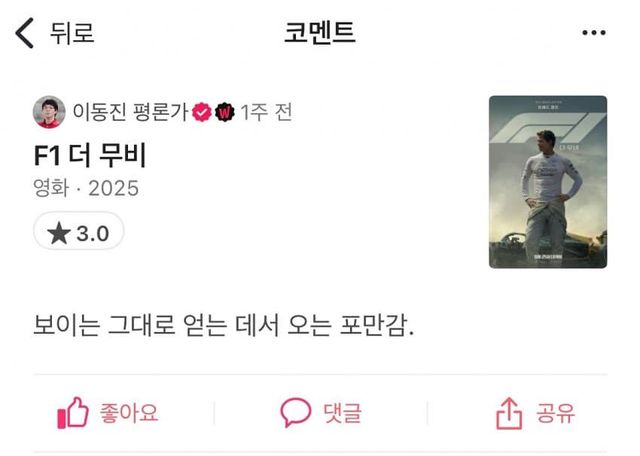Click the 3.0 rating value
This screenshot has height=456, width=640.
[x=93, y=234]
